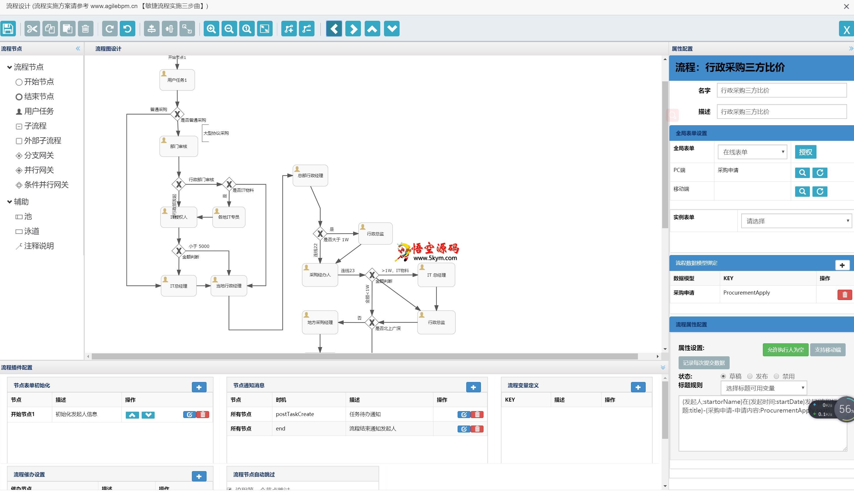
Task: Collapse the 流程插件配置 panel
Action: (663, 368)
